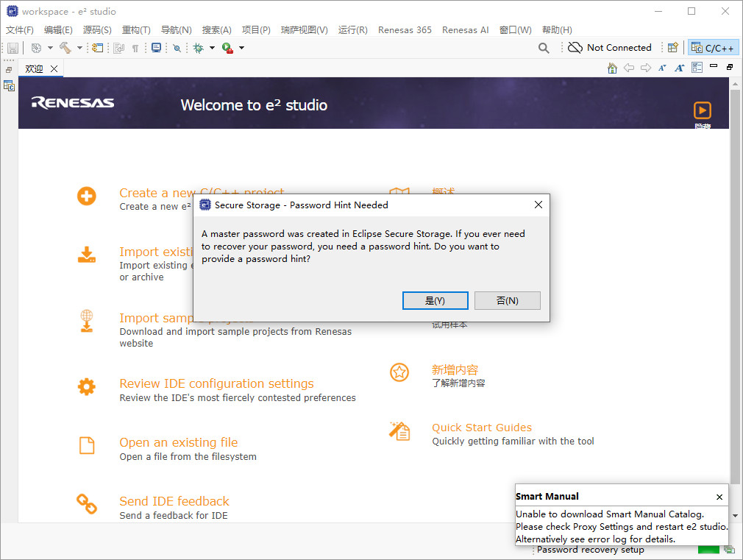Restore the Welcome view panel
This screenshot has height=560, width=743.
pos(730,68)
